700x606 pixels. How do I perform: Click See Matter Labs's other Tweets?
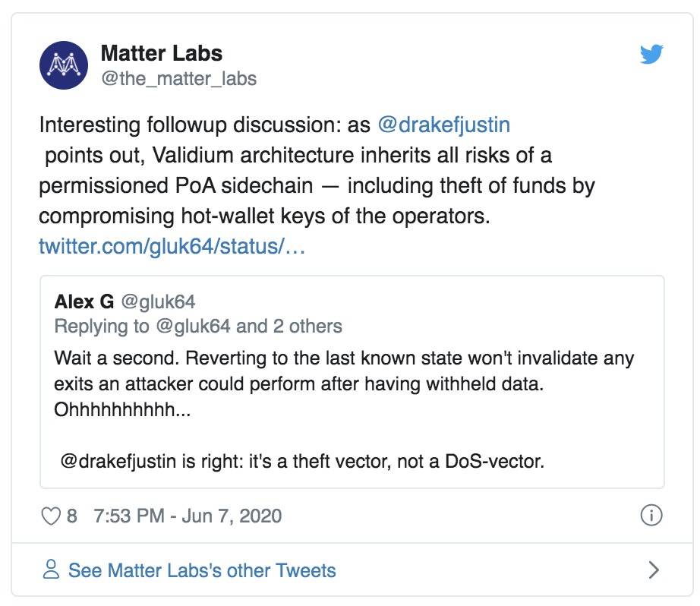tap(202, 570)
